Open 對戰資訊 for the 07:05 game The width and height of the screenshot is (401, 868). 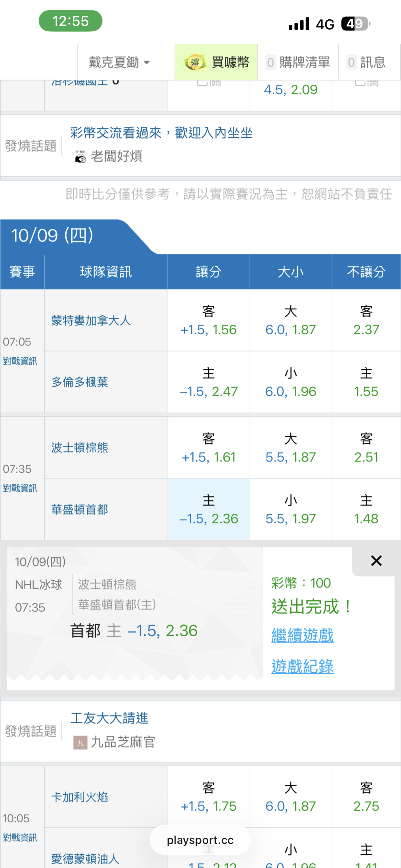20,361
